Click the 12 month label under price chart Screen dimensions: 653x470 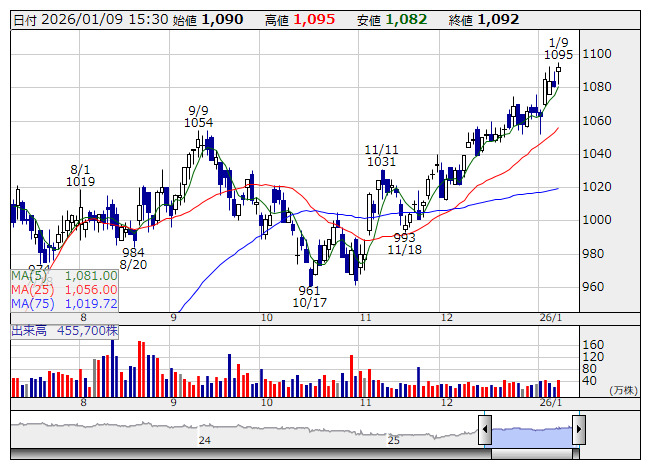coord(446,318)
